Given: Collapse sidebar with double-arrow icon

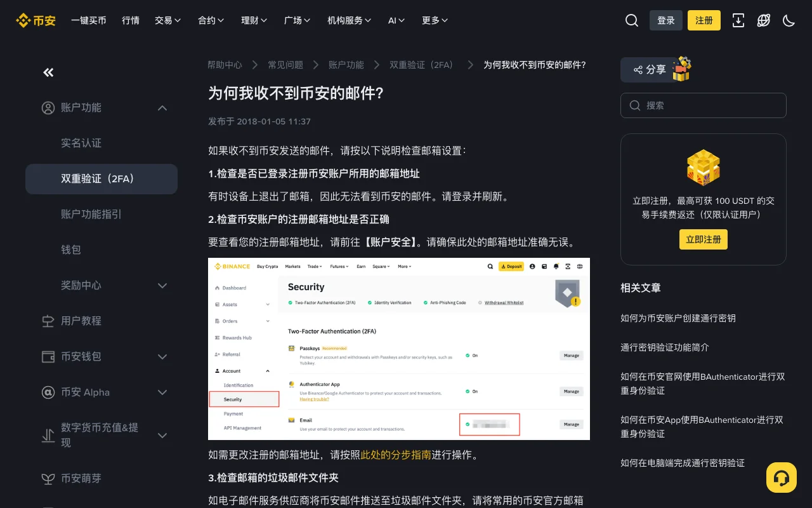Looking at the screenshot, I should coord(48,72).
